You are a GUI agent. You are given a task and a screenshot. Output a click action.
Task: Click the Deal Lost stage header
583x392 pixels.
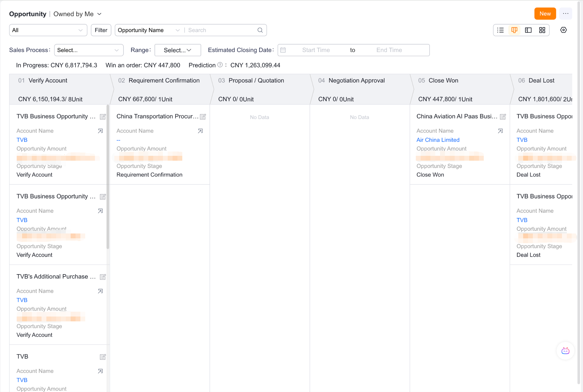541,89
